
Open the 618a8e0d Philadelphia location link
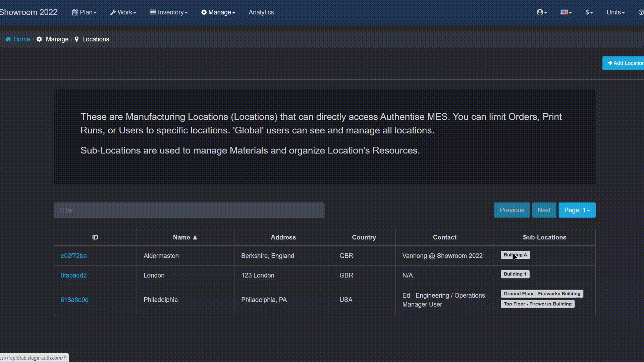click(x=74, y=300)
